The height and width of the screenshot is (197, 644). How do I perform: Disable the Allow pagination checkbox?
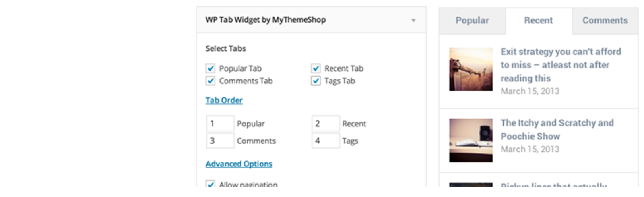pyautogui.click(x=211, y=184)
